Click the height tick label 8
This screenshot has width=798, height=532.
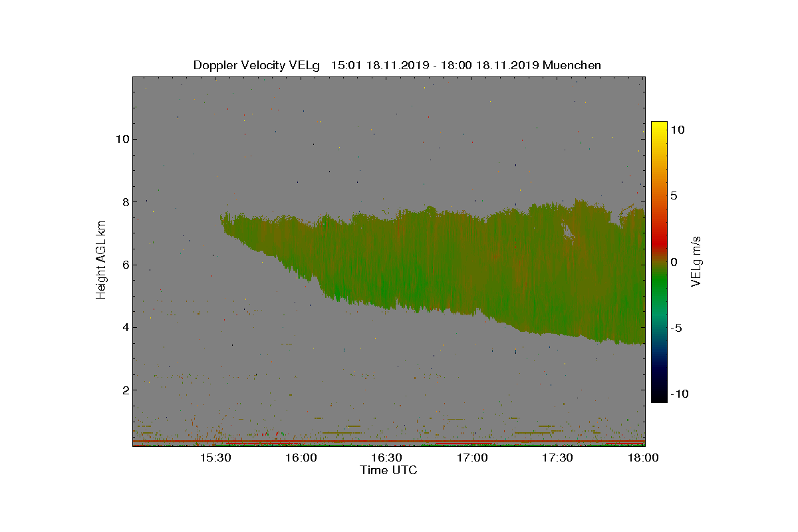click(x=125, y=201)
